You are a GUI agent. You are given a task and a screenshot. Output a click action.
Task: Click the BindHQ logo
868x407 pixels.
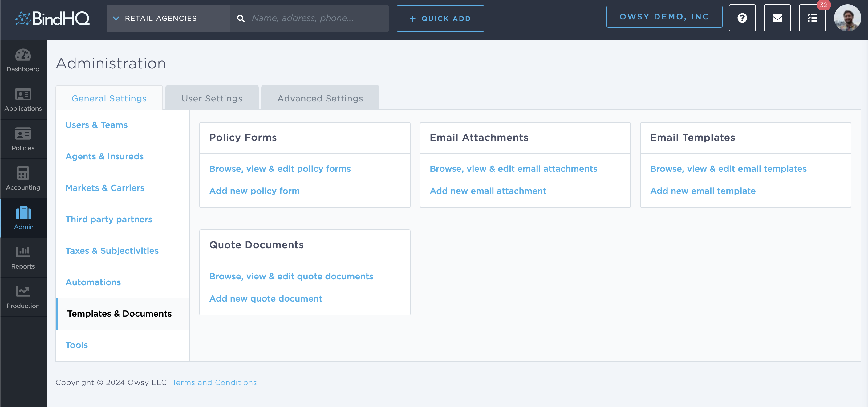[53, 18]
